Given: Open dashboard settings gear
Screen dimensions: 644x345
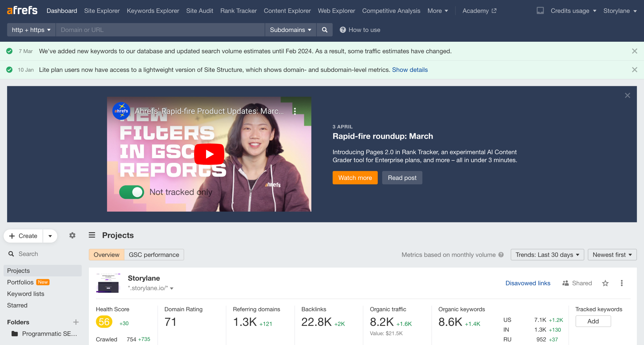Looking at the screenshot, I should pyautogui.click(x=72, y=235).
